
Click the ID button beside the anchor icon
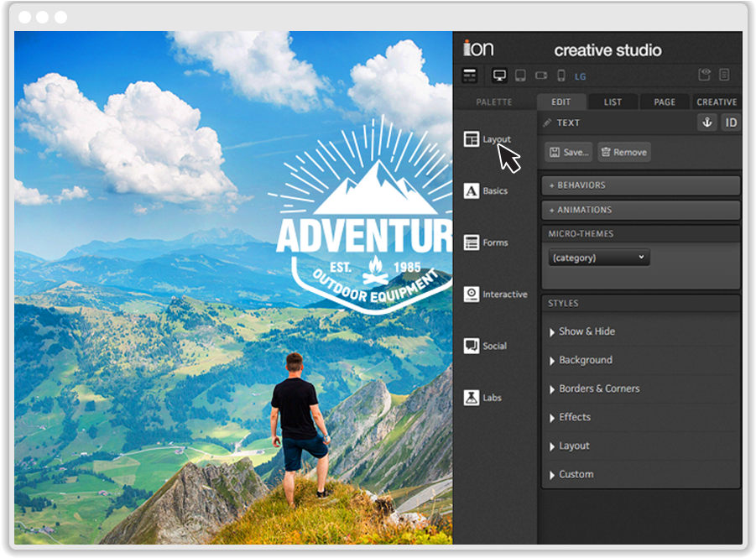click(731, 123)
